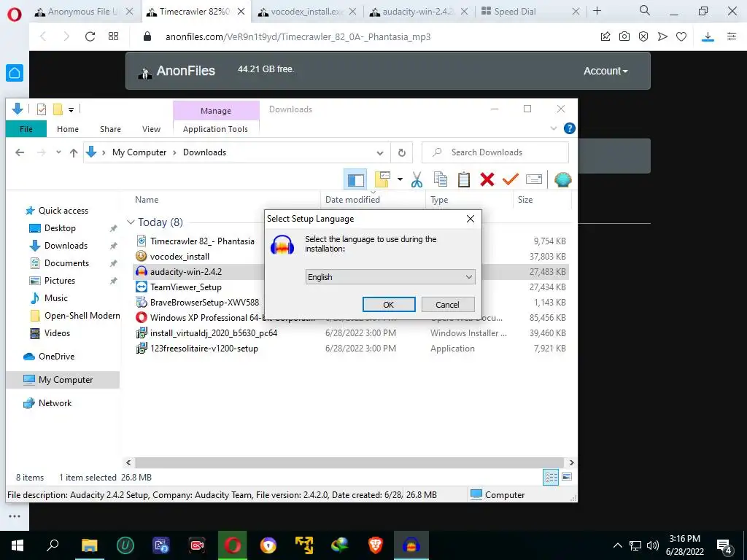Click the Opera address bar URL
The height and width of the screenshot is (560, 747).
[298, 36]
